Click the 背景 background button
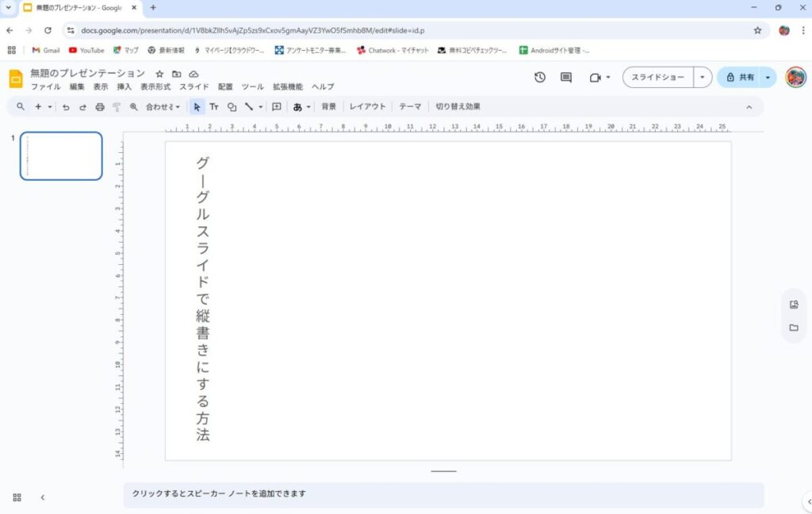812x514 pixels. point(328,107)
